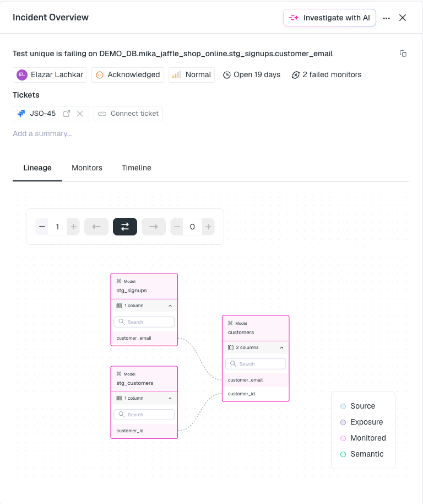
Task: Click the Normal severity bars icon
Action: click(176, 75)
